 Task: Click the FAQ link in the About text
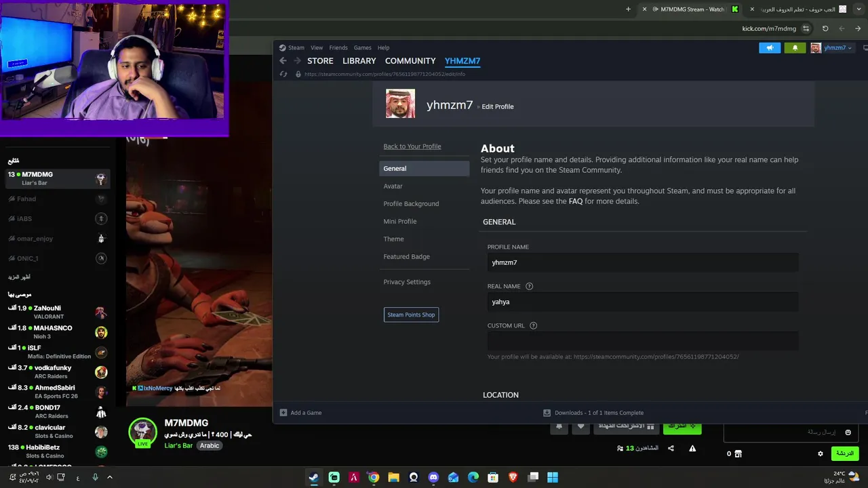coord(575,201)
